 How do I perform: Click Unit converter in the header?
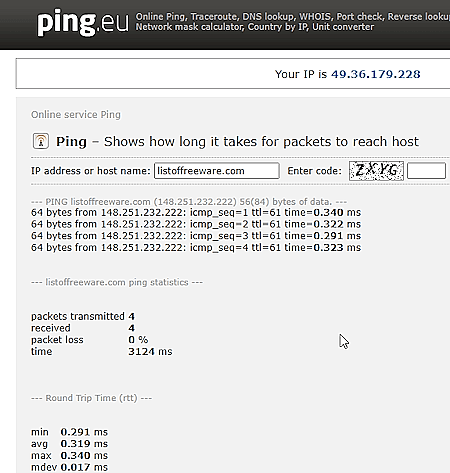point(343,27)
